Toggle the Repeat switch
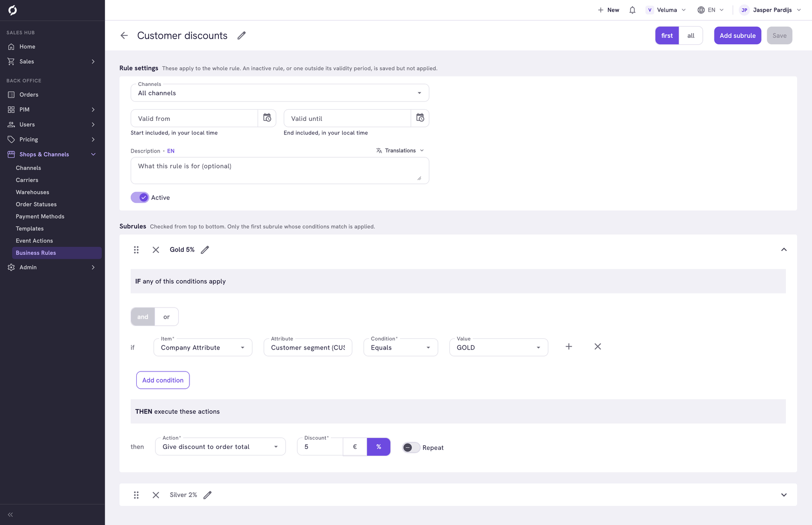The width and height of the screenshot is (812, 525). (x=411, y=448)
